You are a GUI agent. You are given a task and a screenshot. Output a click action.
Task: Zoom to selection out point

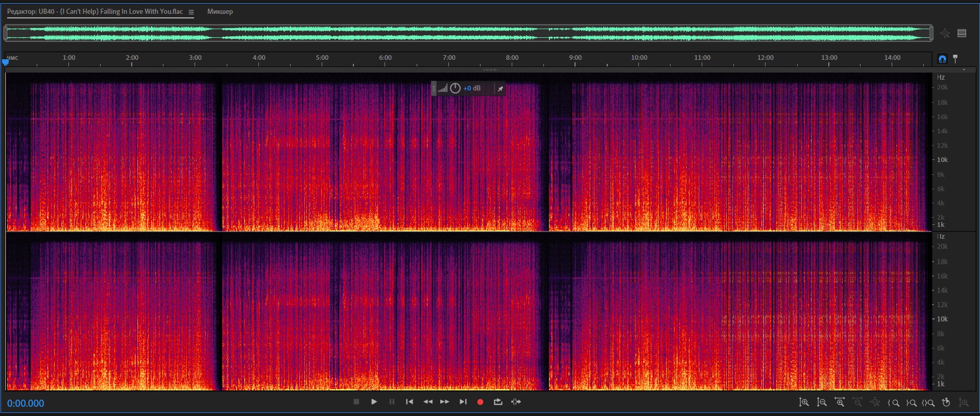(911, 403)
